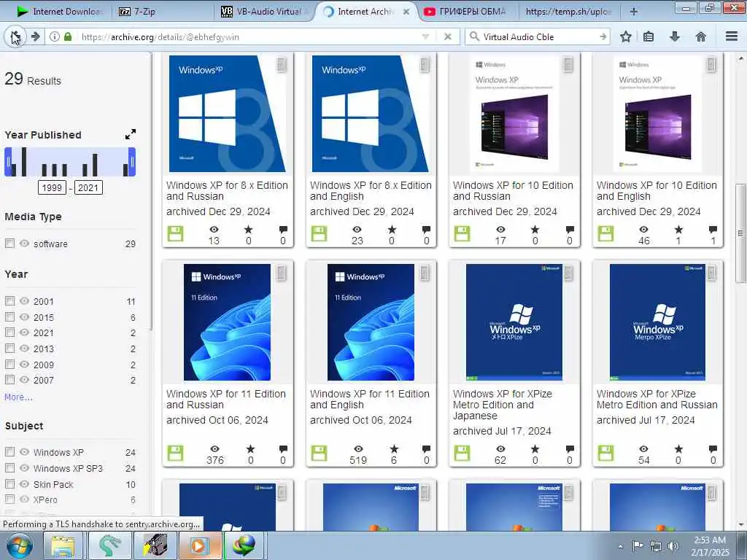Click the page vertical scrollbar thumb
The height and width of the screenshot is (560, 747).
pos(740,233)
